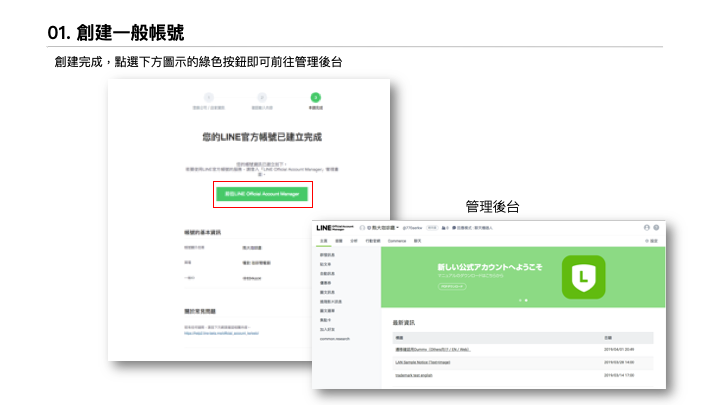Click the user profile icon at top right

click(647, 228)
